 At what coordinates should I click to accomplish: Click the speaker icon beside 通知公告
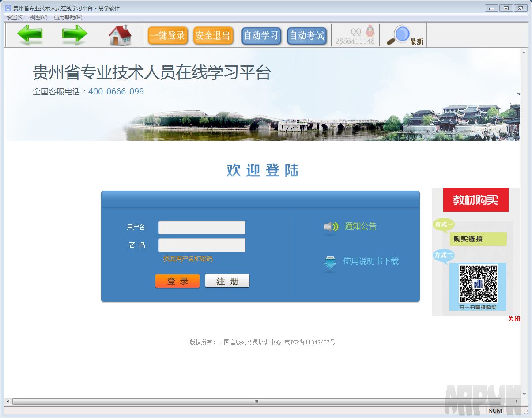[x=330, y=226]
